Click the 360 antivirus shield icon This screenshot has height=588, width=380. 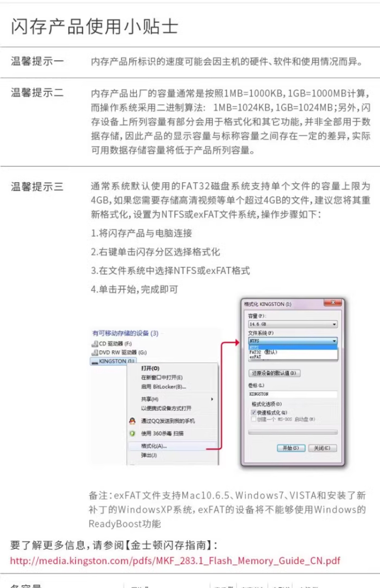(x=132, y=433)
